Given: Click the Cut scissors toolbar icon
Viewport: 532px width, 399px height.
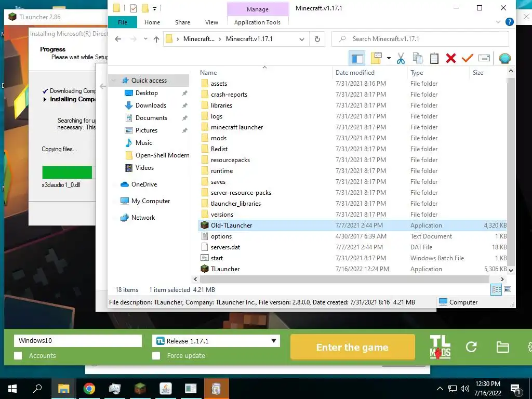Looking at the screenshot, I should tap(401, 58).
